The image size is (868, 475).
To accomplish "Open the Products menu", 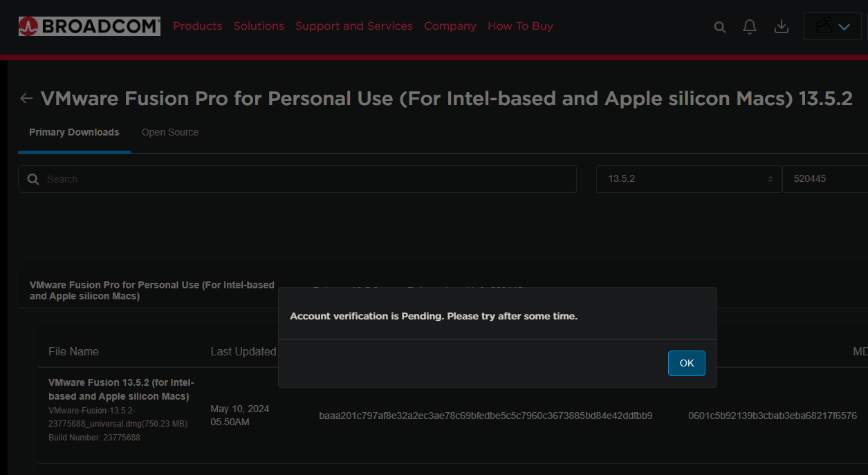I will 198,26.
